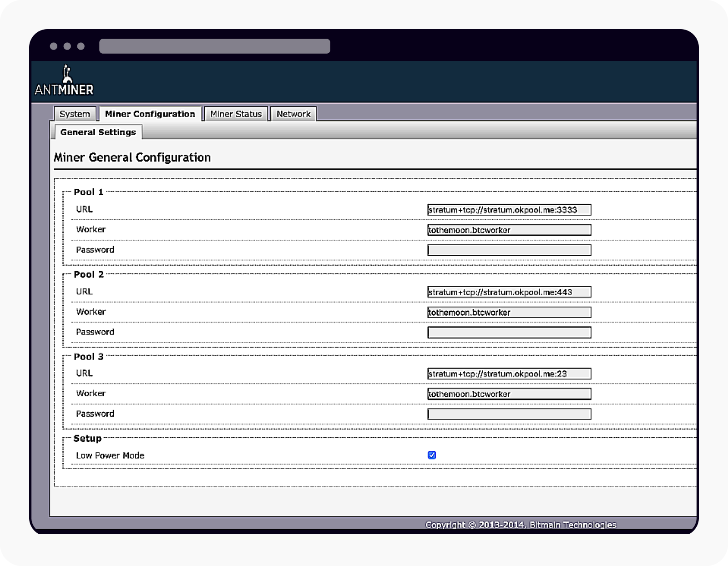Select the General Settings sub-tab

coord(98,132)
